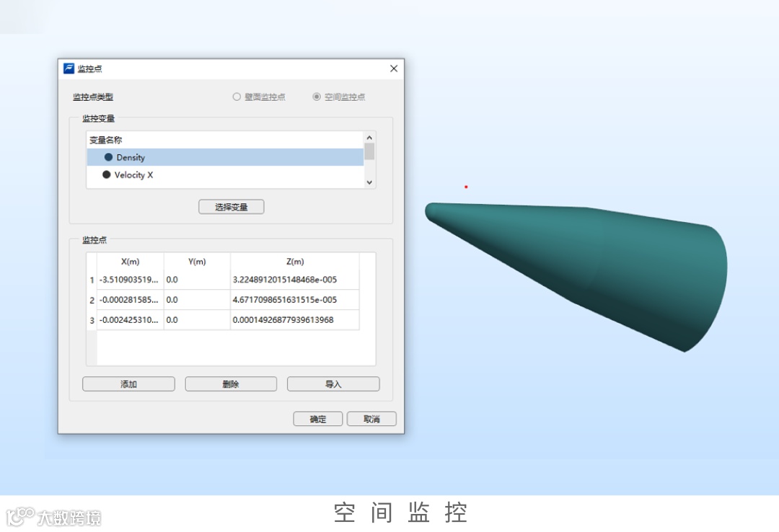
Task: Click Z cell 0.00014926877939613968
Action: pyautogui.click(x=295, y=320)
